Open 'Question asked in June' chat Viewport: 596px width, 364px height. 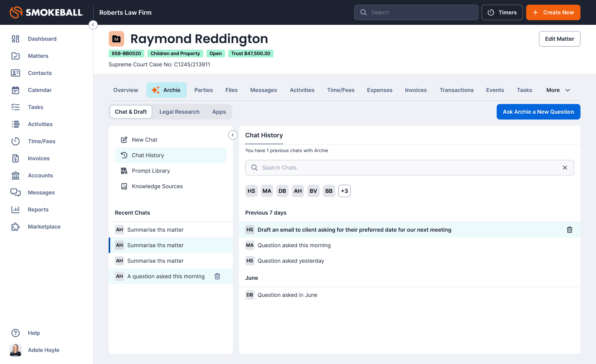point(410,295)
